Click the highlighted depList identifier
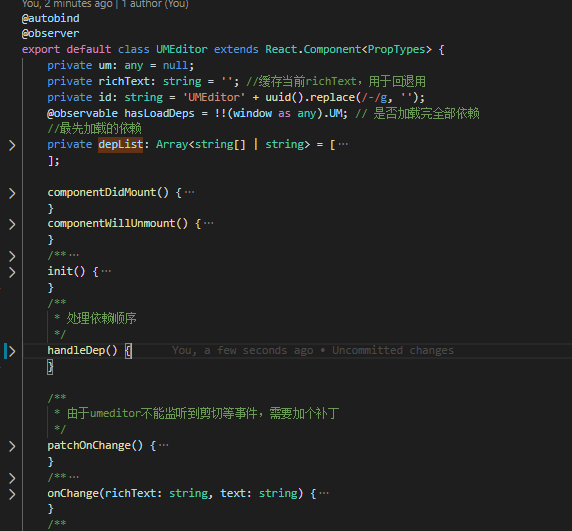The height and width of the screenshot is (531, 572). (120, 144)
